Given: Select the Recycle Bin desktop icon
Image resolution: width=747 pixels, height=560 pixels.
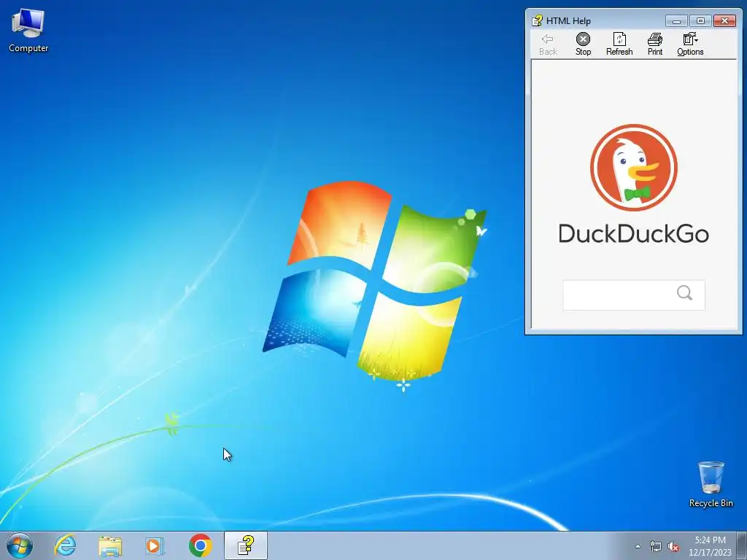Looking at the screenshot, I should (x=711, y=484).
